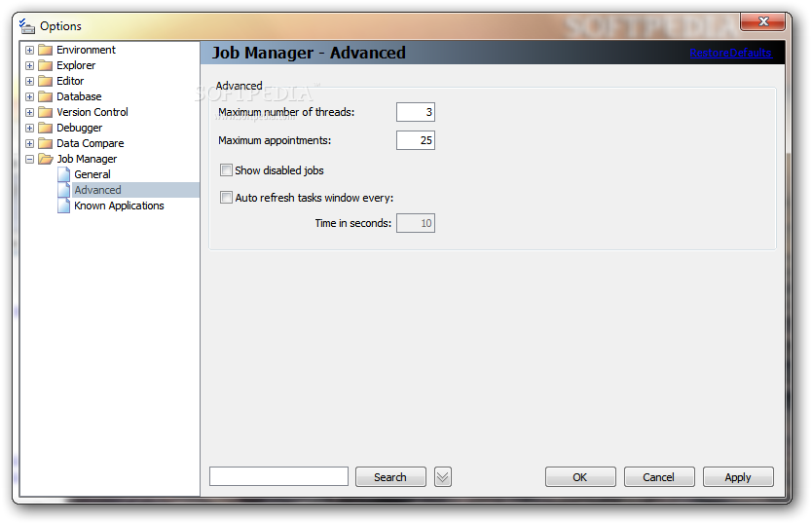Click the Debugger folder icon
Viewport: 812px width, 524px height.
(46, 128)
